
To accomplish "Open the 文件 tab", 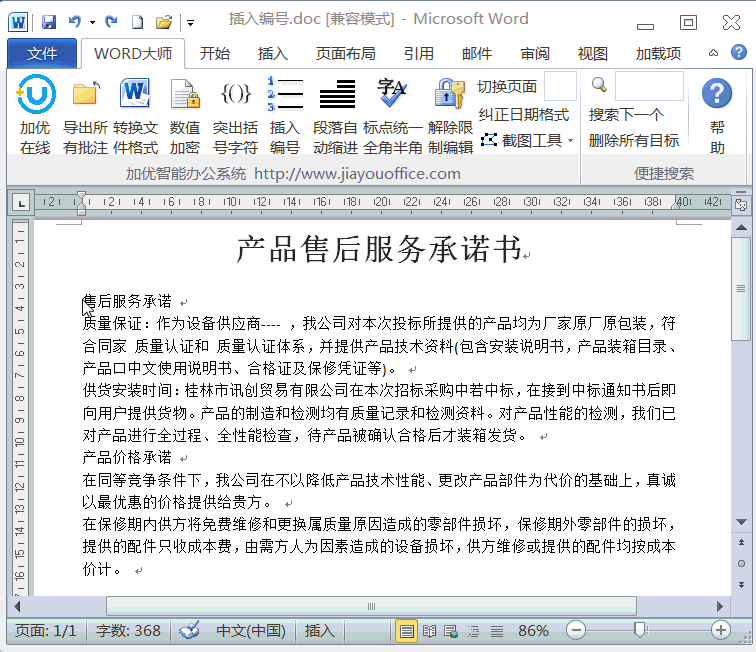I will pos(42,53).
